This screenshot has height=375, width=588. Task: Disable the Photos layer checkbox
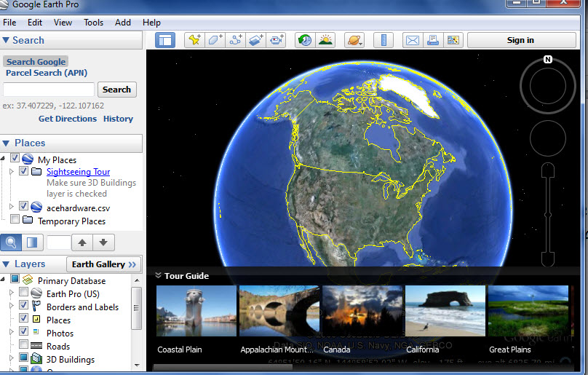pyautogui.click(x=23, y=331)
